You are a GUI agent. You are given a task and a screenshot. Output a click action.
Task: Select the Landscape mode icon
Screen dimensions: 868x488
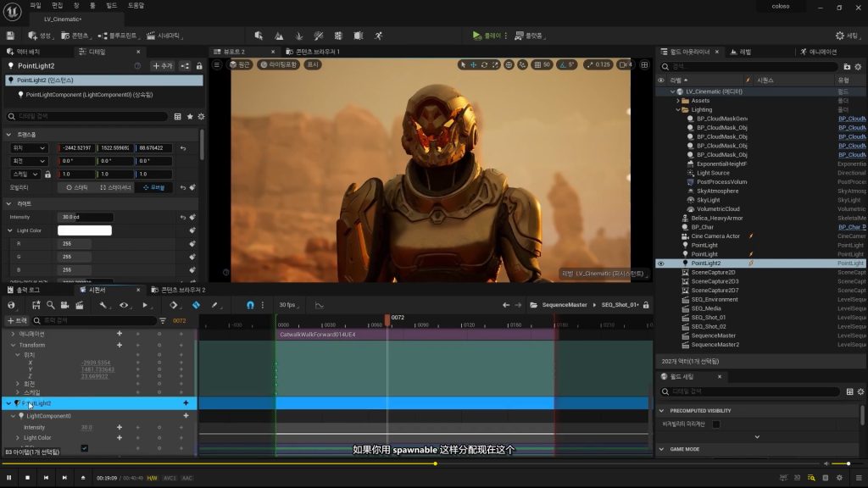(x=278, y=36)
